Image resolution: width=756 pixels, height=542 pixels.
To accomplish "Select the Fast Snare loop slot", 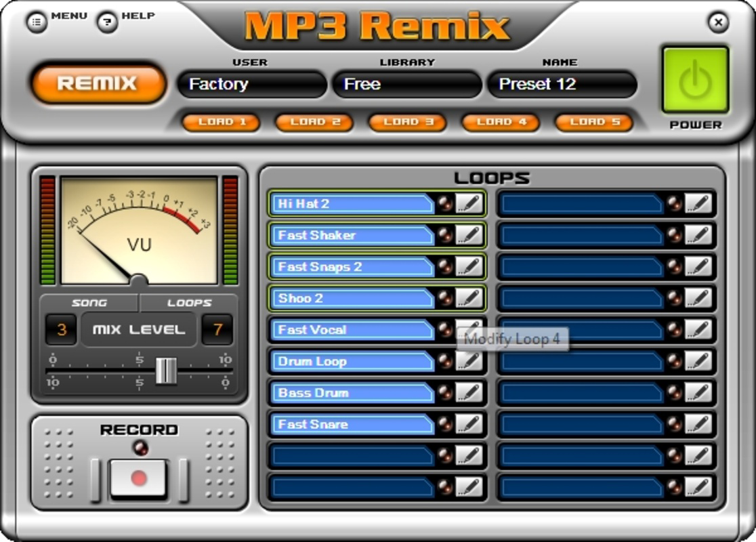I will (352, 424).
